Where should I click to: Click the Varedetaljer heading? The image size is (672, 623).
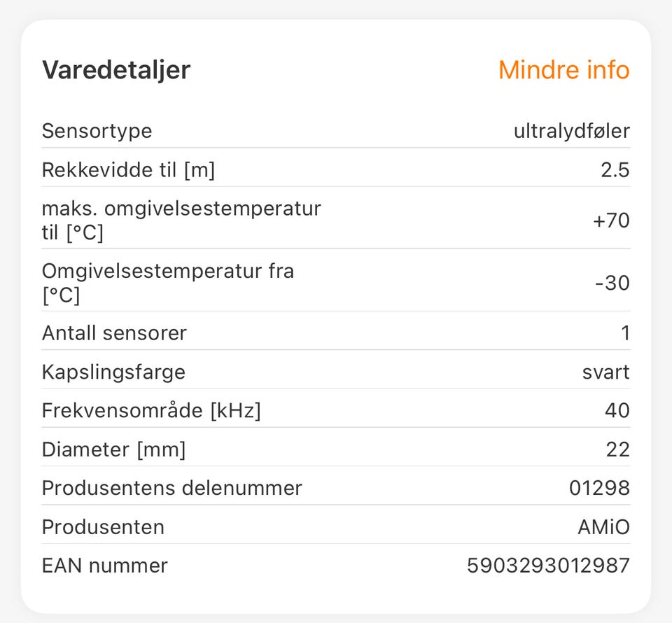click(116, 70)
